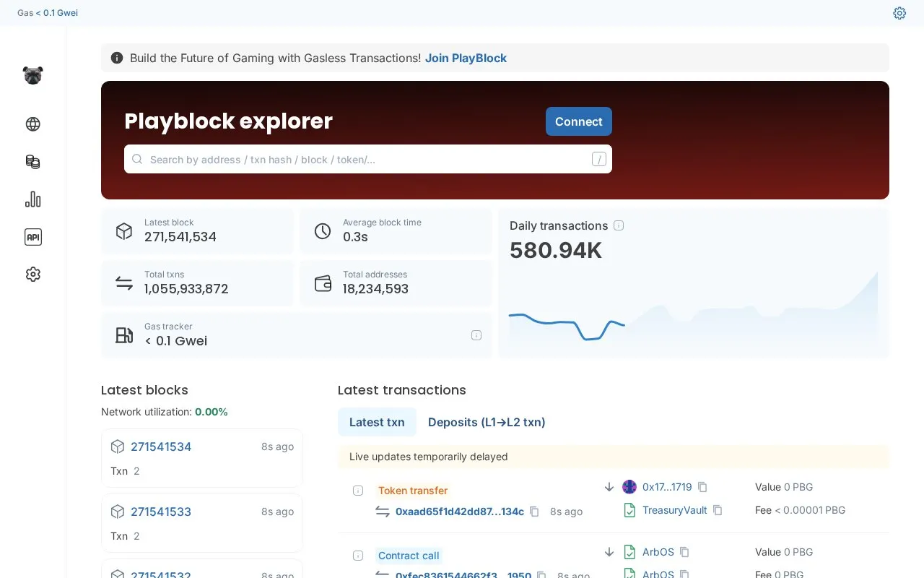Click the Average block time card
This screenshot has height=578, width=924.
click(396, 231)
